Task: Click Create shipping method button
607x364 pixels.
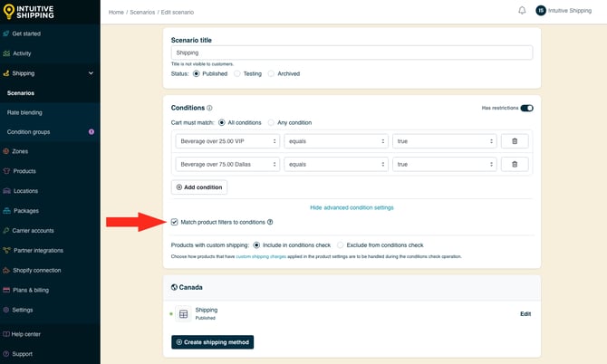Action: [213, 342]
